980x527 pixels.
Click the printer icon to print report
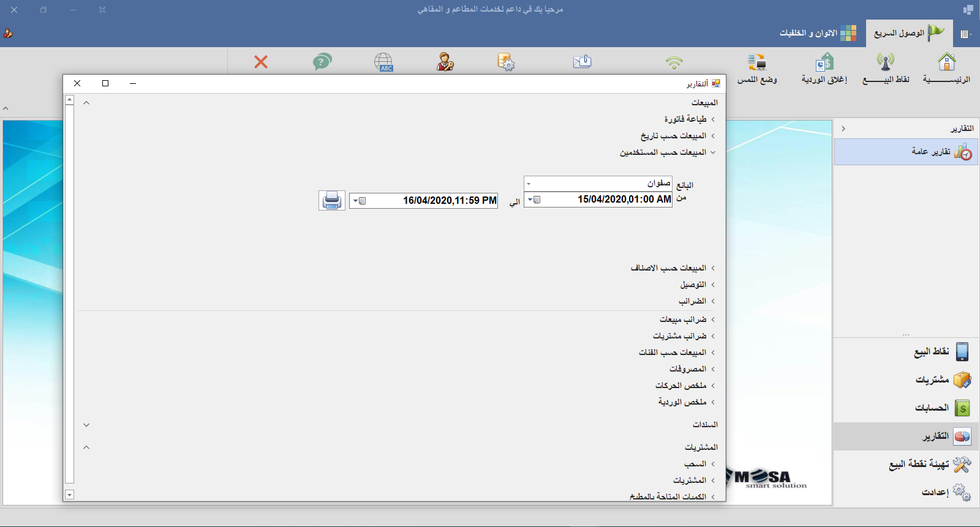(x=331, y=200)
